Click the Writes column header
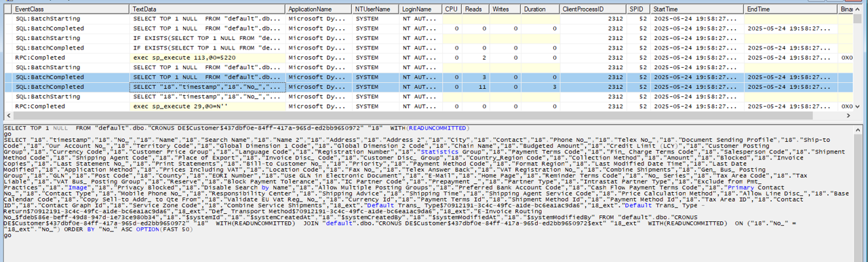868x262 pixels. coord(506,10)
